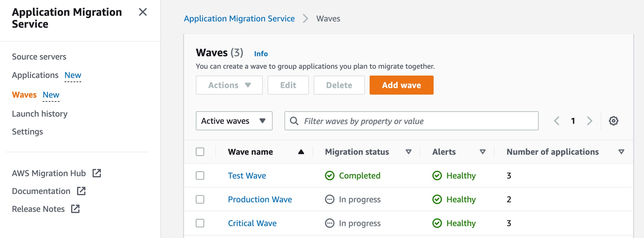Click the Delete button
The height and width of the screenshot is (238, 644).
pyautogui.click(x=339, y=85)
